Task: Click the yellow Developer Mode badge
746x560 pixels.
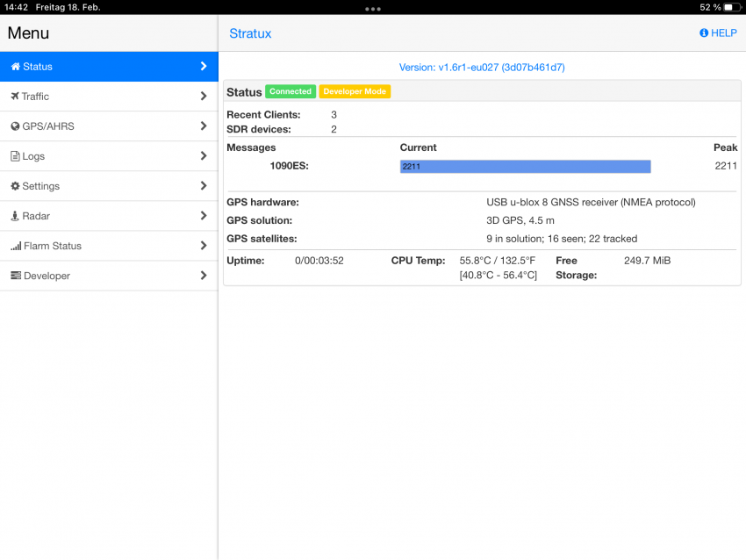Action: click(355, 91)
